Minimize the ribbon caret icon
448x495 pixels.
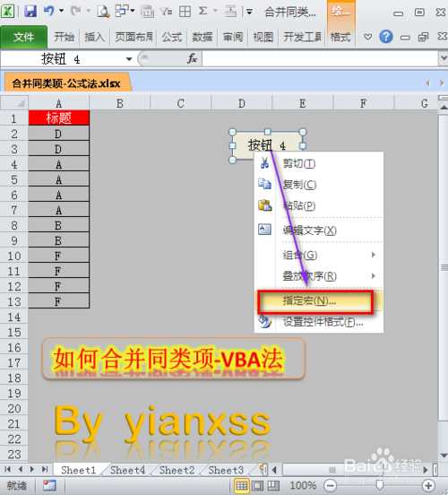pos(367,37)
